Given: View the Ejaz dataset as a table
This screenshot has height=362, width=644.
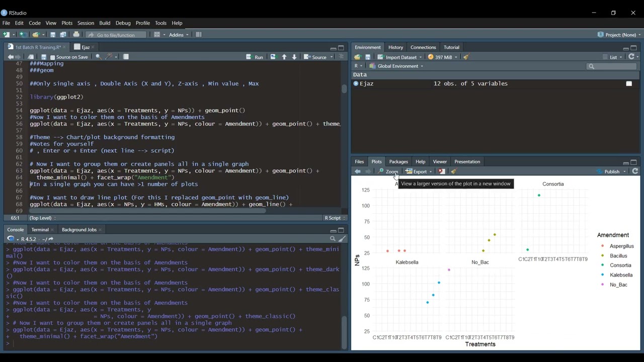Looking at the screenshot, I should coord(629,83).
